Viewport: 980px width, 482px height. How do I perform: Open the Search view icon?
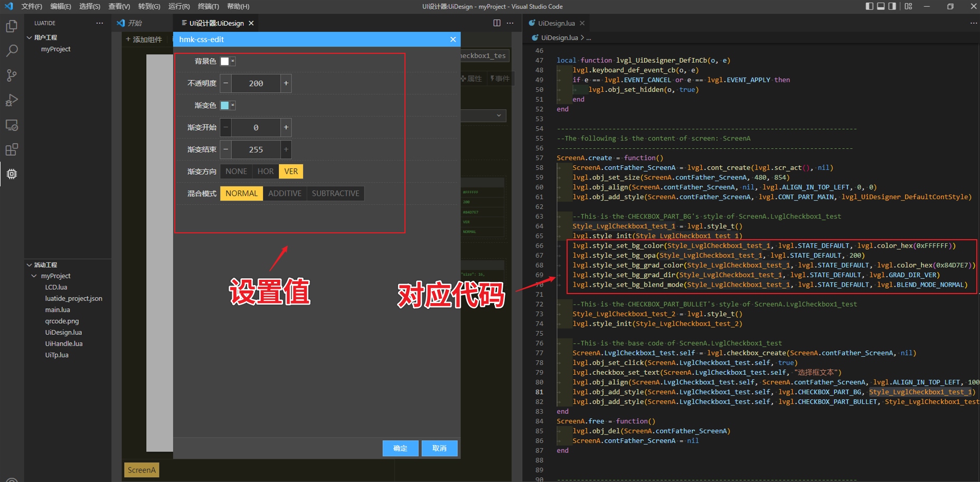tap(12, 51)
